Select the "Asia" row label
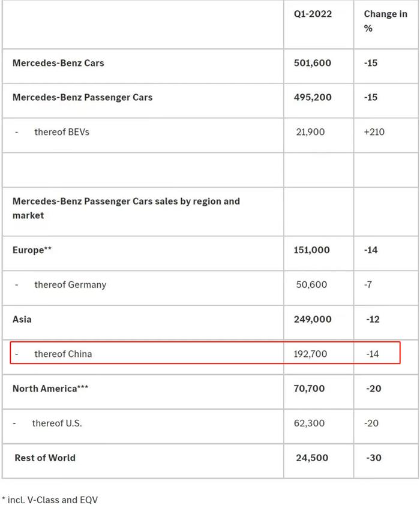This screenshot has width=420, height=514. click(x=22, y=320)
